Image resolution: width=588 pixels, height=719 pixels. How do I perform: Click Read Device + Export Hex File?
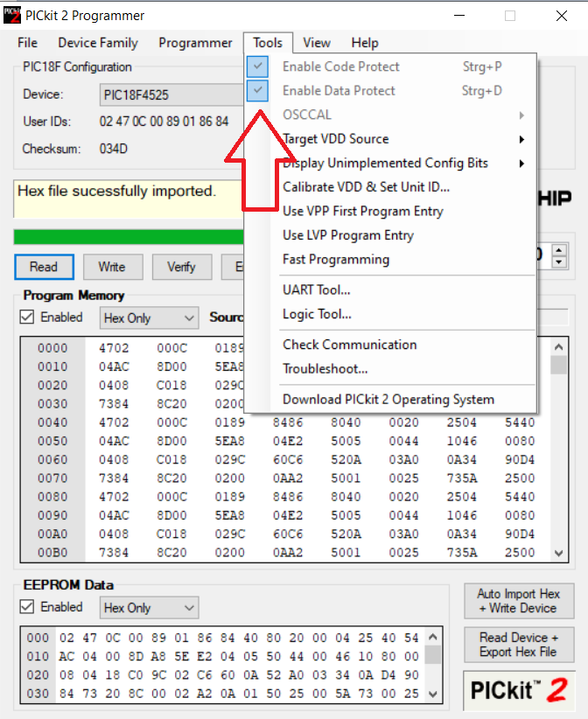[519, 645]
